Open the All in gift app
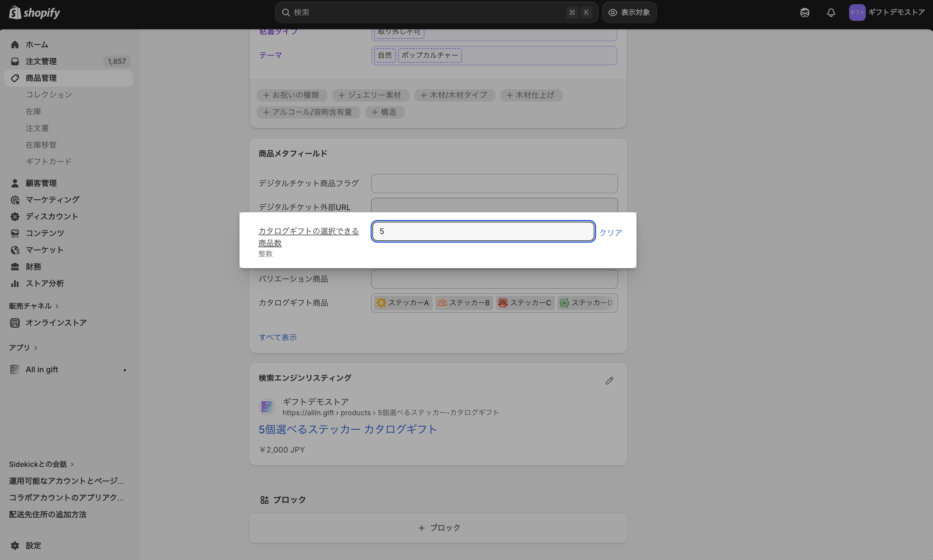Viewport: 933px width, 560px height. [x=42, y=370]
